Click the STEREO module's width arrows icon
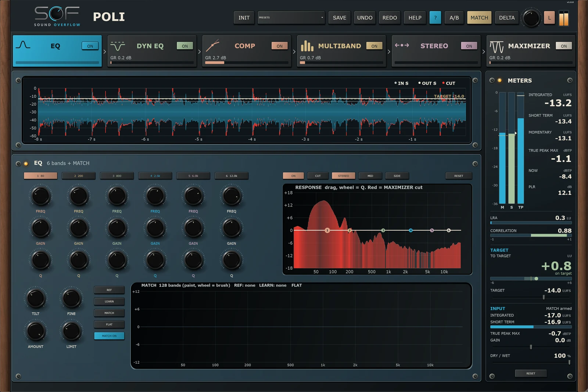 coord(402,45)
